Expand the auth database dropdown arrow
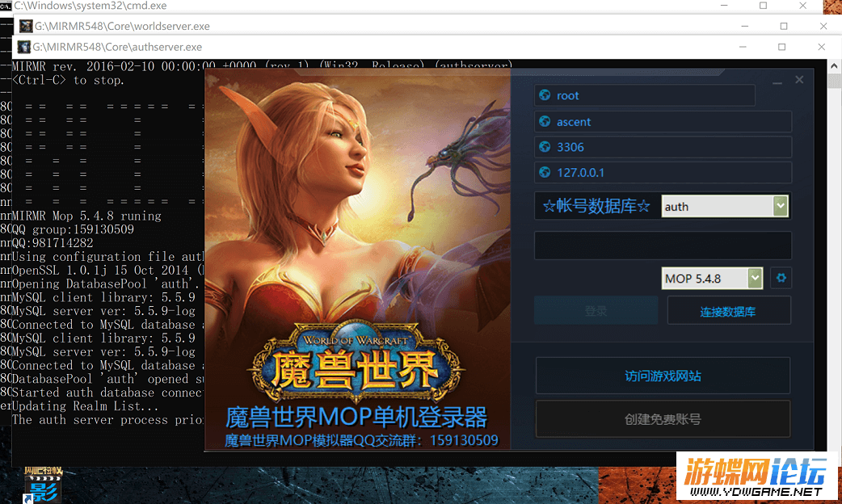This screenshot has width=842, height=504. 781,206
